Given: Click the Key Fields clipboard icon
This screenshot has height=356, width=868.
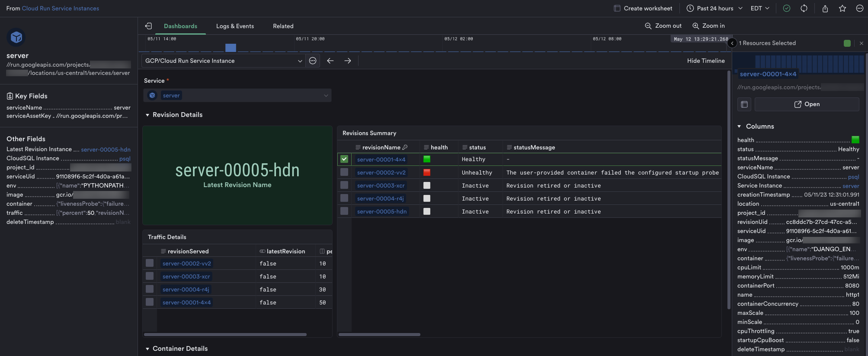Looking at the screenshot, I should click(x=10, y=96).
